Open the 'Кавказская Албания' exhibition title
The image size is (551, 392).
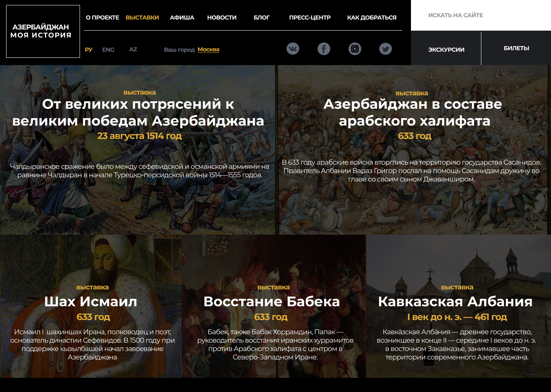click(455, 302)
